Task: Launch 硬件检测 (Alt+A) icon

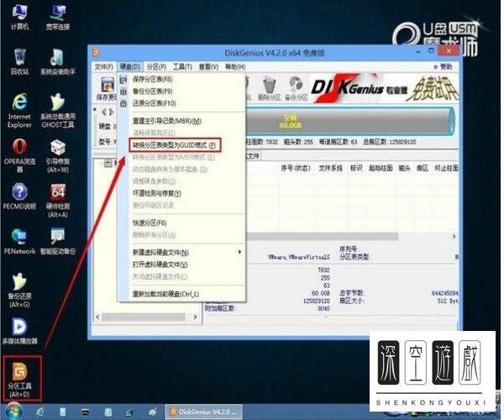Action: pyautogui.click(x=58, y=201)
